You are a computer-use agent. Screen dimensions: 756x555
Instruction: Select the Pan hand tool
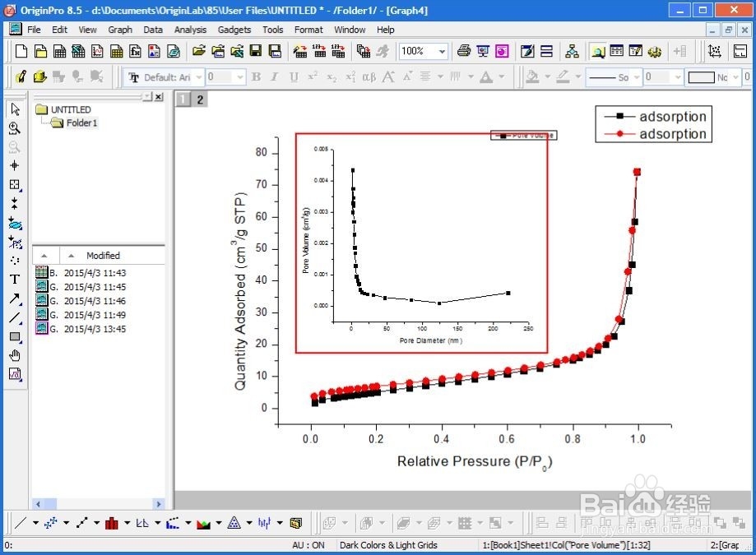(x=15, y=355)
